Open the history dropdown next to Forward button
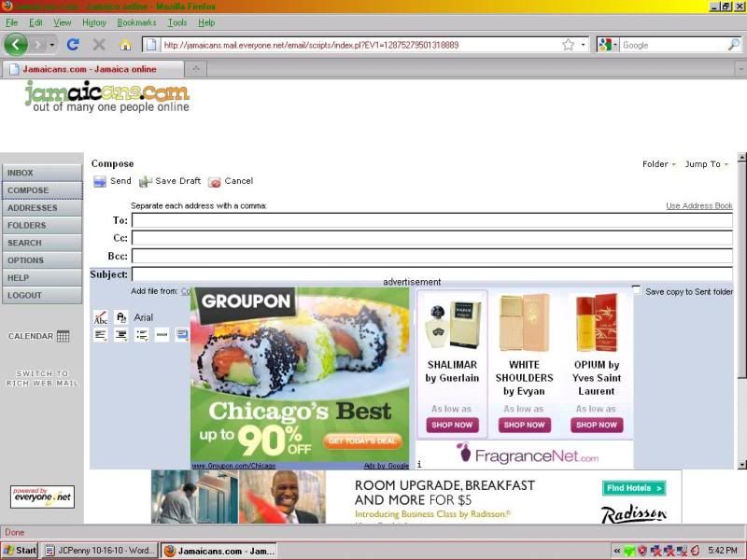The image size is (747, 560). click(52, 45)
